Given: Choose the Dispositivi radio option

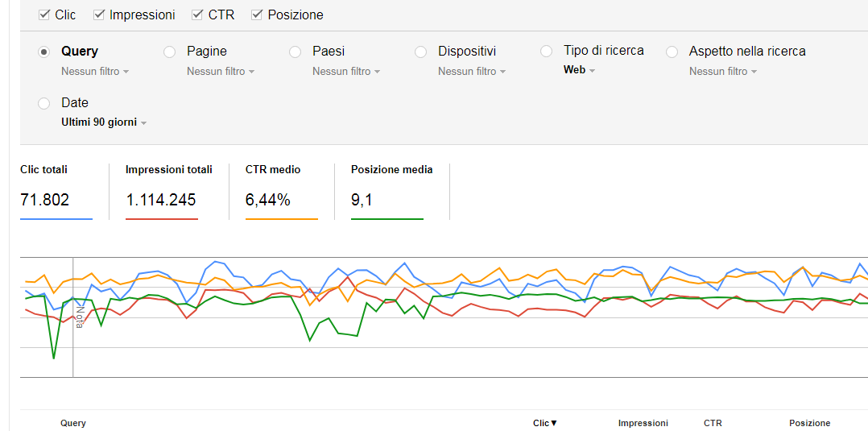Looking at the screenshot, I should [420, 52].
